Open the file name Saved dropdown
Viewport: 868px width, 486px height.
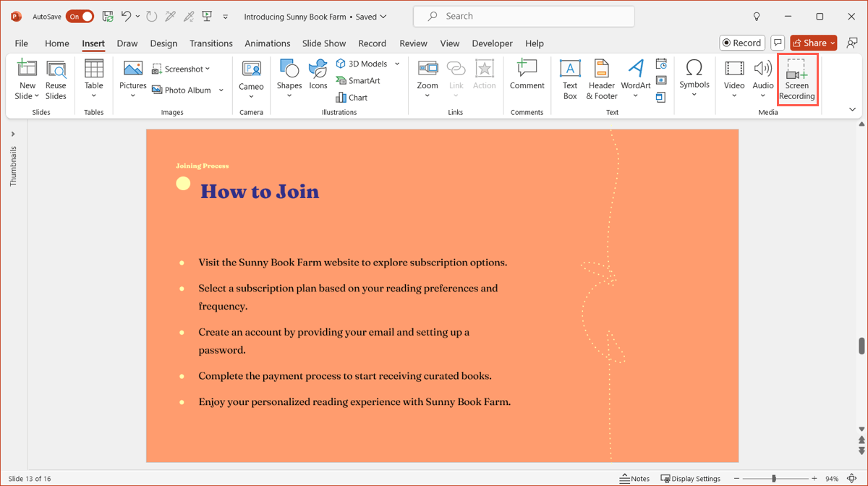tap(315, 16)
